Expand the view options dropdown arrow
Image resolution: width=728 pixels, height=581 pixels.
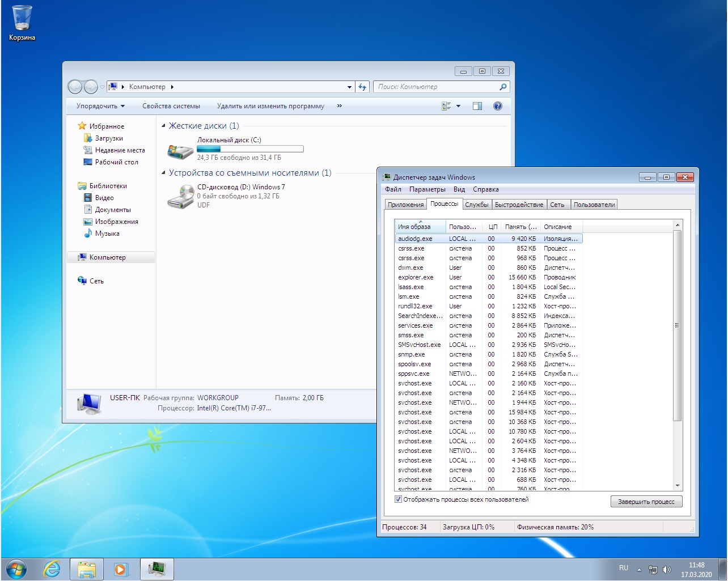coord(458,106)
